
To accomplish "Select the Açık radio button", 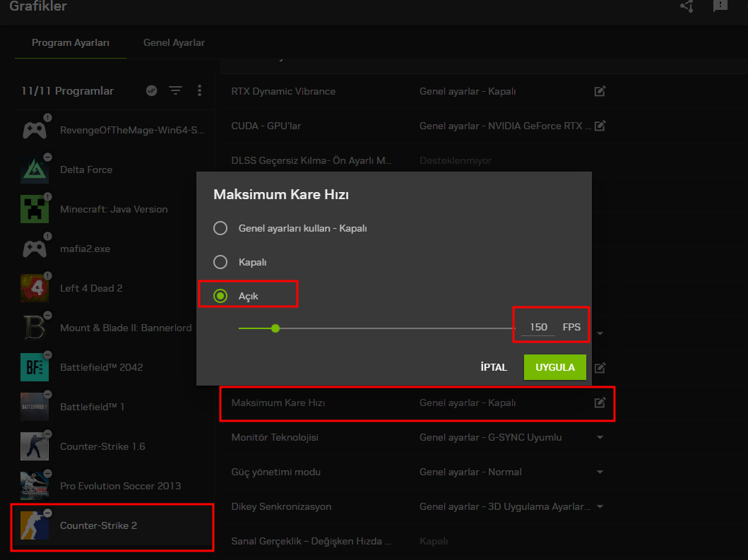I will 220,296.
